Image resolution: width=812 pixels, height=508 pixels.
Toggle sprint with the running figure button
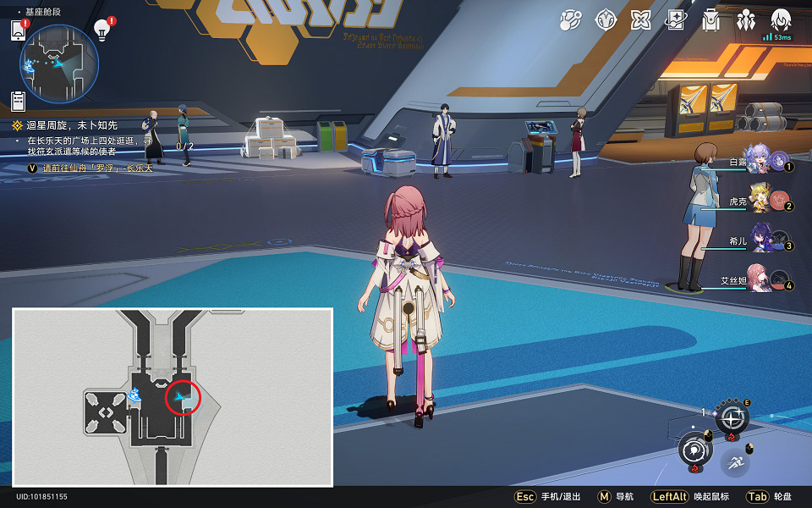point(735,462)
